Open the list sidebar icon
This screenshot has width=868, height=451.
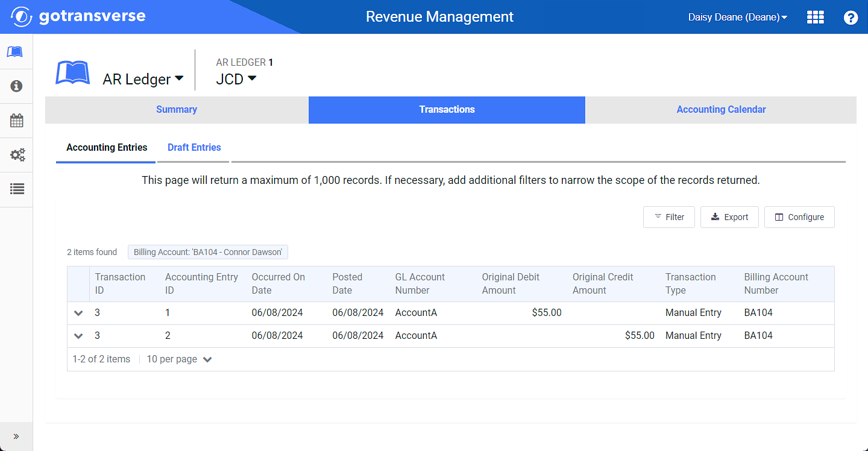pyautogui.click(x=17, y=189)
